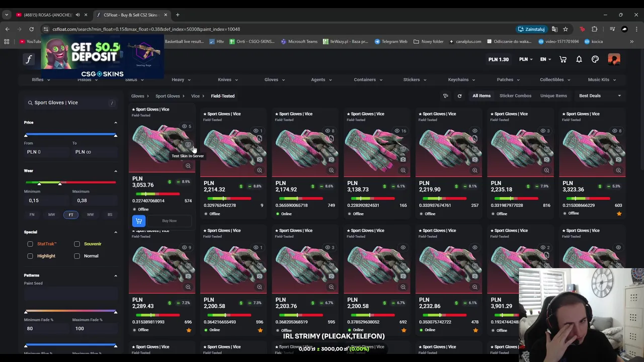Click the magnifier on the 2,214.32 glove card
This screenshot has height=362, width=644.
tap(260, 170)
